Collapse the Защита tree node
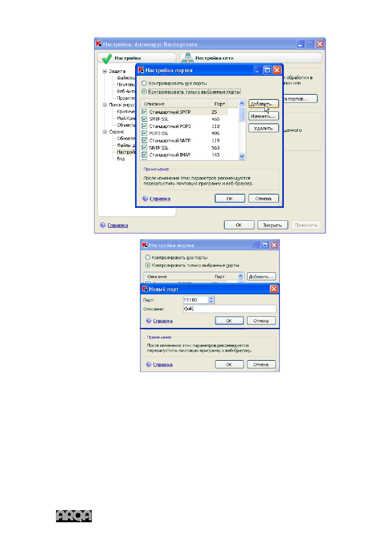The height and width of the screenshot is (555, 392). tap(105, 71)
